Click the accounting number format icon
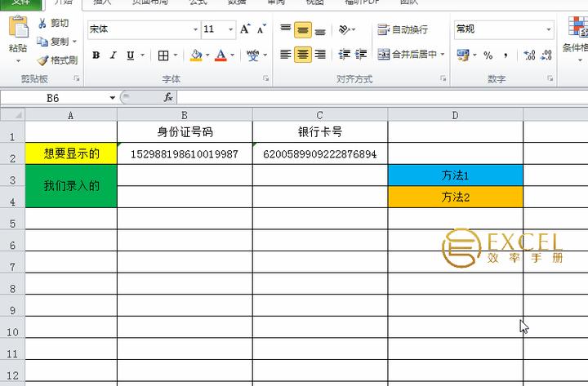588x386 pixels. click(x=463, y=55)
